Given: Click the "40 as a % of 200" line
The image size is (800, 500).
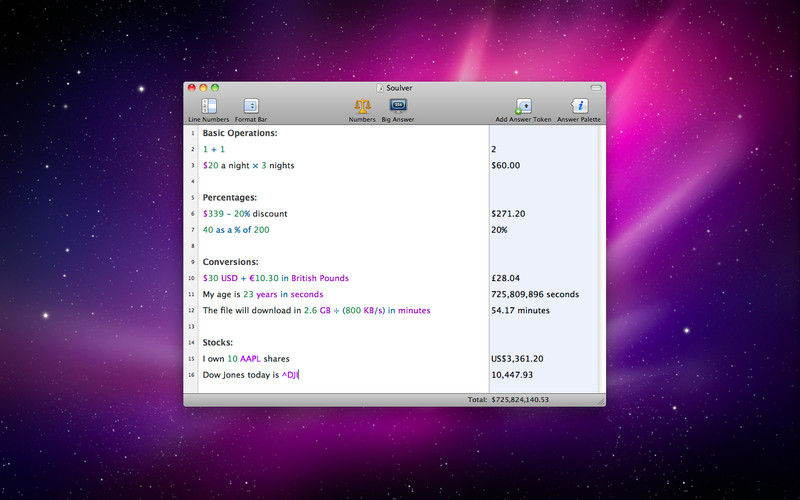Looking at the screenshot, I should [x=236, y=230].
